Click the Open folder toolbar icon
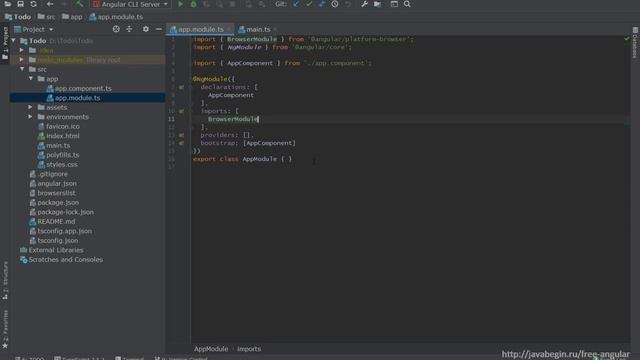 (8, 4)
